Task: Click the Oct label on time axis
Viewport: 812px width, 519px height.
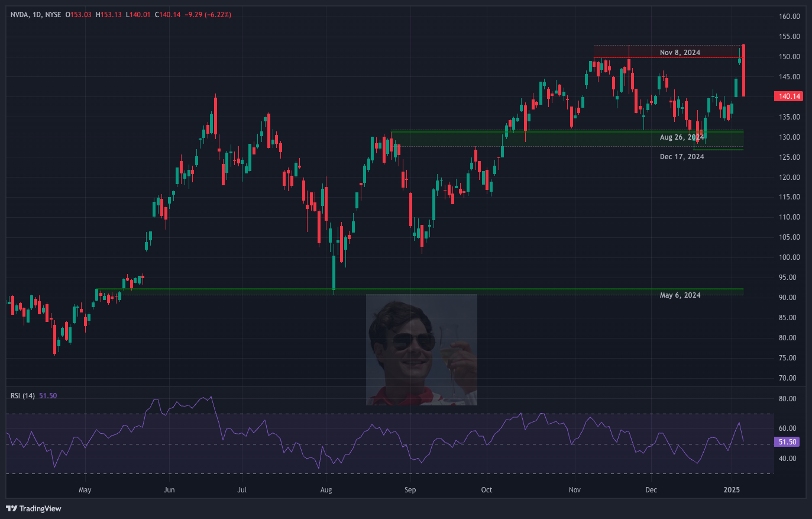Action: click(486, 490)
